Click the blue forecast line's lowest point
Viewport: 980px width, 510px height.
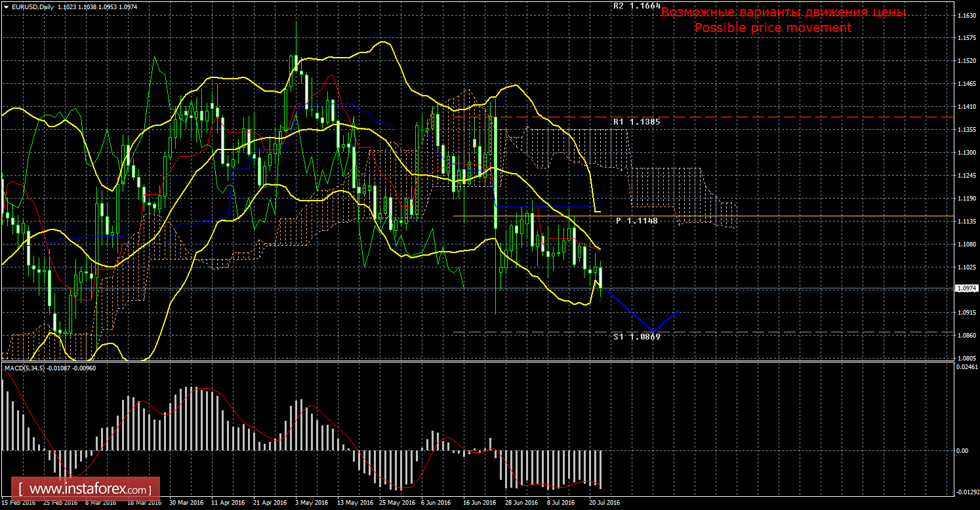click(651, 331)
